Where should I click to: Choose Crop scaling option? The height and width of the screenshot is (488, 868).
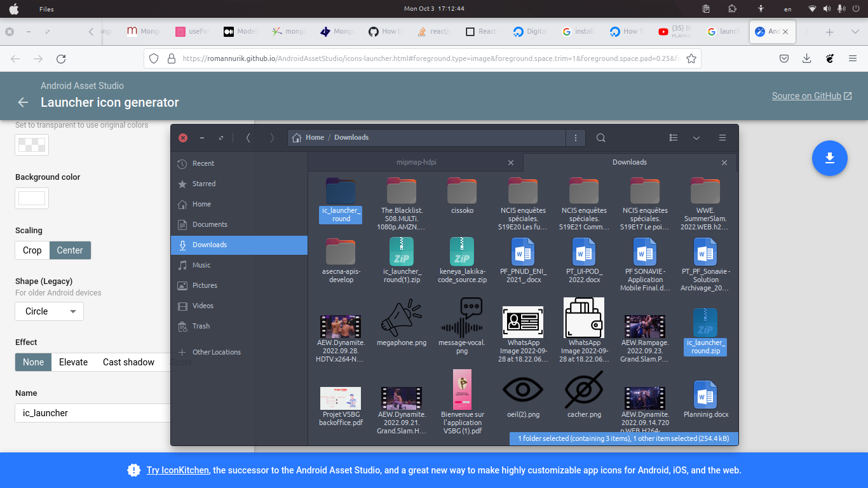click(32, 250)
